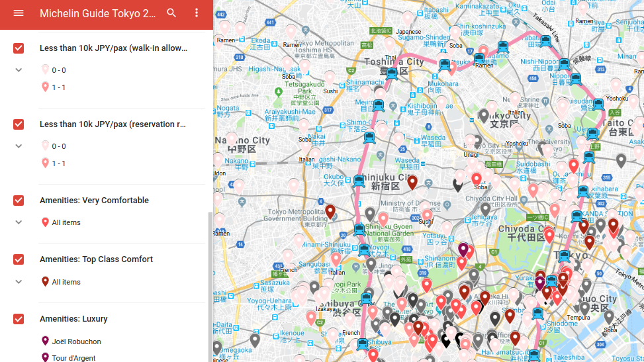
Task: Select All items under Very Comfortable
Action: click(x=66, y=222)
